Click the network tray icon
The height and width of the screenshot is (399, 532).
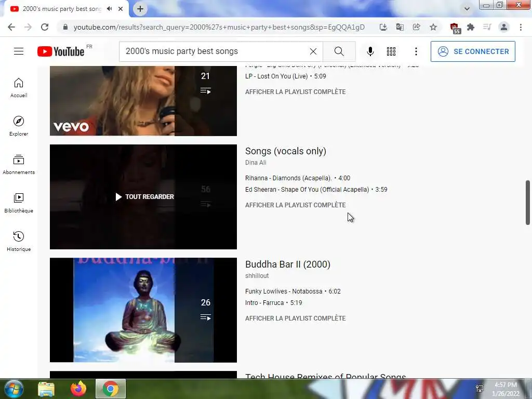[480, 389]
